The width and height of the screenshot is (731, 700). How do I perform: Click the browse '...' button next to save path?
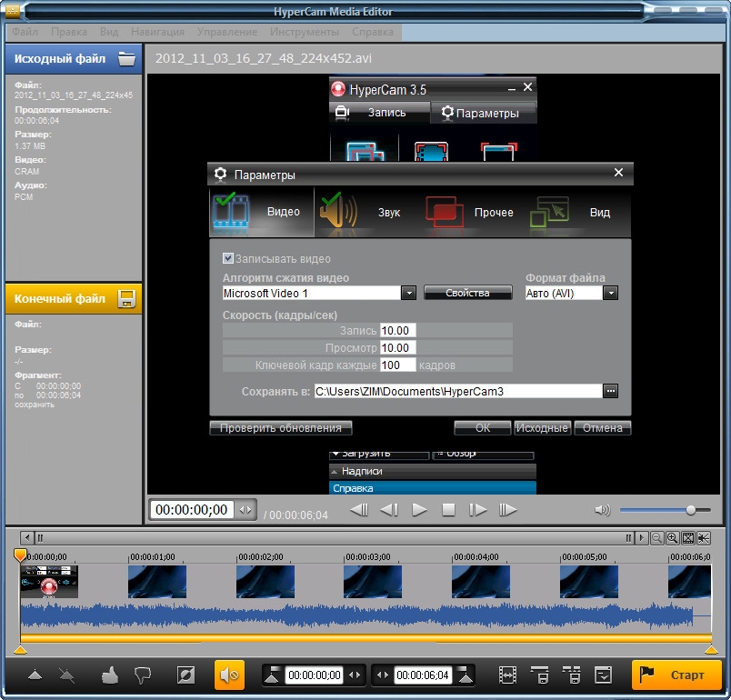(x=610, y=391)
